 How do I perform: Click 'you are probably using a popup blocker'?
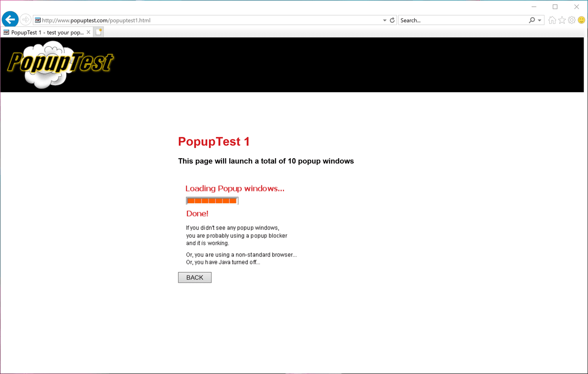tap(237, 235)
